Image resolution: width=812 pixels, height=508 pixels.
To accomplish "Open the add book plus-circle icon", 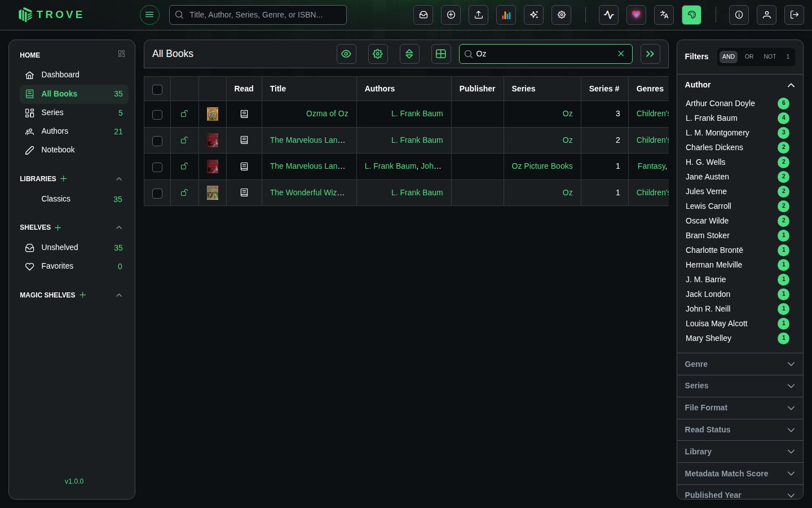I will click(451, 15).
